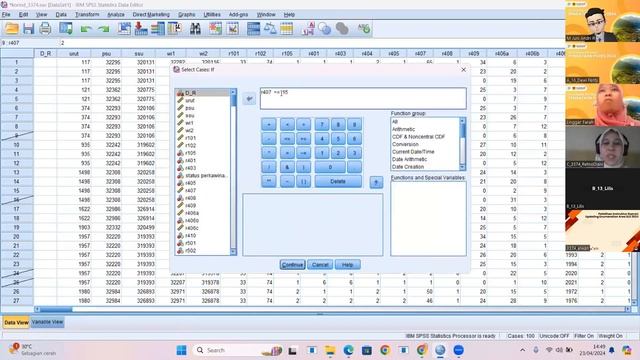Open the Data menu
This screenshot has width=640, height=360.
pos(61,14)
